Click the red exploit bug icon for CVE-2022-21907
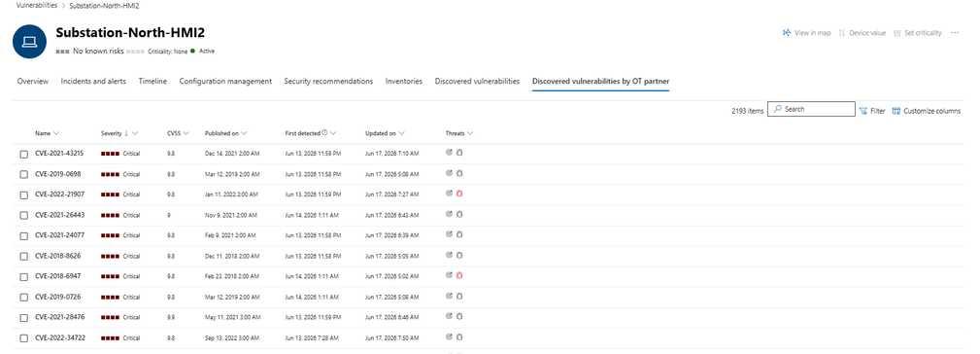 [459, 194]
